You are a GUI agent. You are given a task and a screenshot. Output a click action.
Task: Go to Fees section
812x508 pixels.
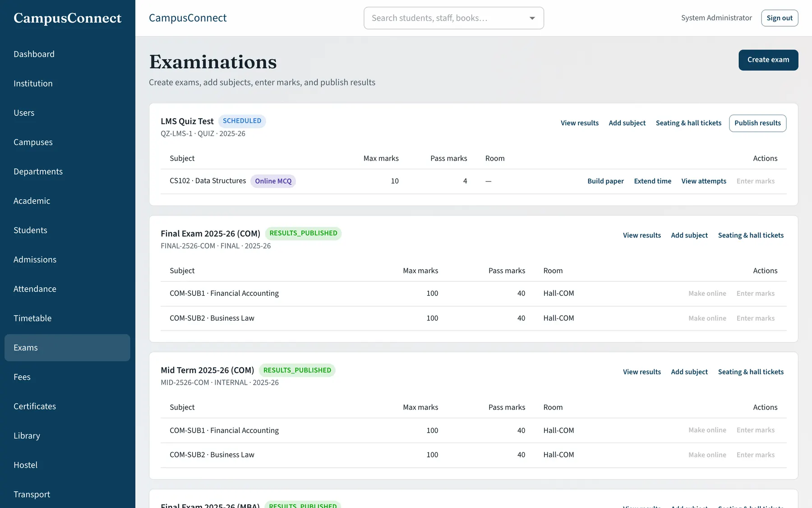coord(67,377)
